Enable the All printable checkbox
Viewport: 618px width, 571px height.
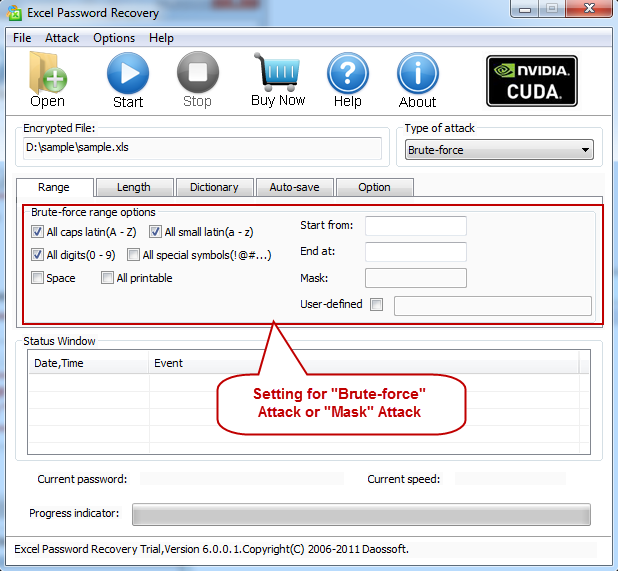coord(107,277)
